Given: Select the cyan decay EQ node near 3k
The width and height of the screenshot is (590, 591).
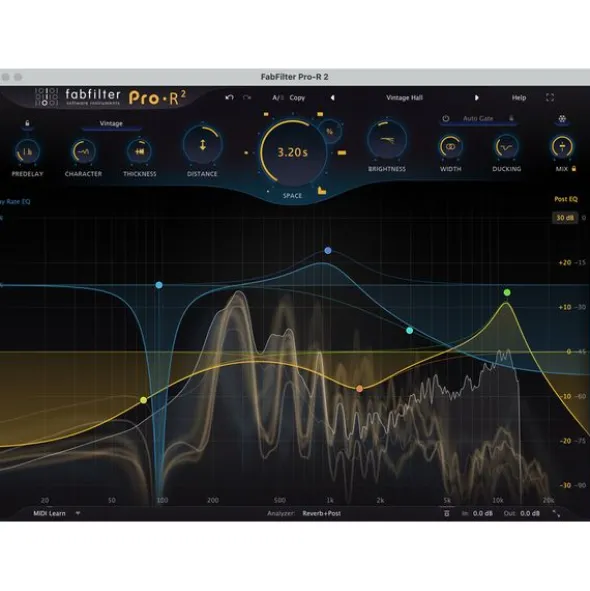Looking at the screenshot, I should click(x=409, y=331).
